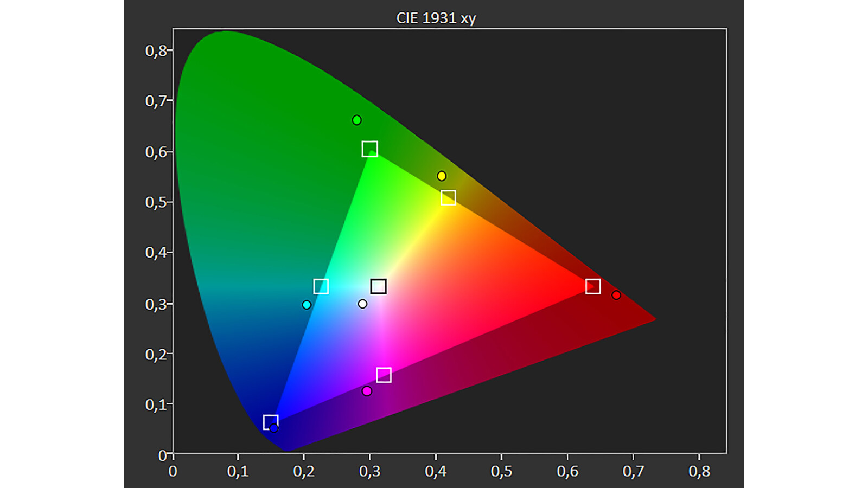The image size is (868, 488).
Task: Select the white point target square
Action: (x=379, y=286)
